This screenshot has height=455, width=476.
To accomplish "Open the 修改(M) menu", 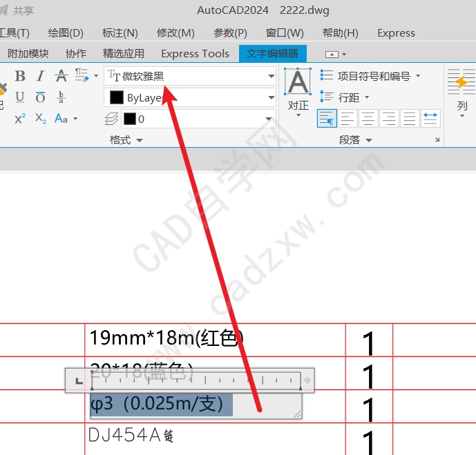I will pyautogui.click(x=175, y=32).
